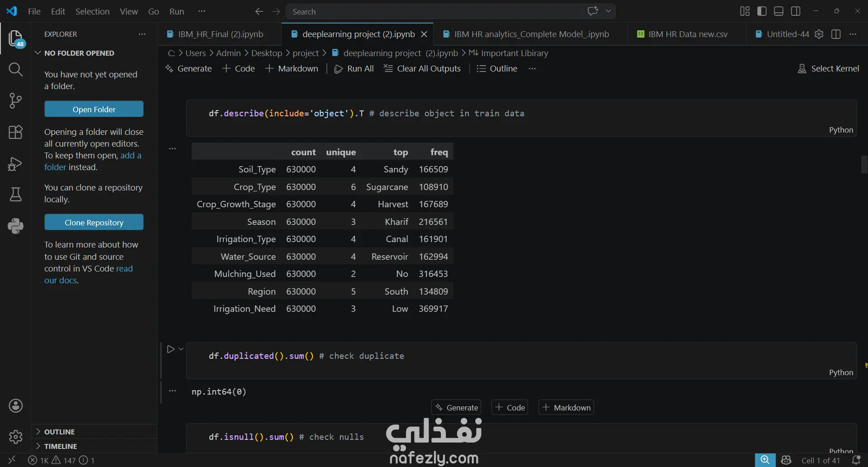Add Code cell from notebook toolbar
Screen dimensions: 868x467
coord(239,68)
